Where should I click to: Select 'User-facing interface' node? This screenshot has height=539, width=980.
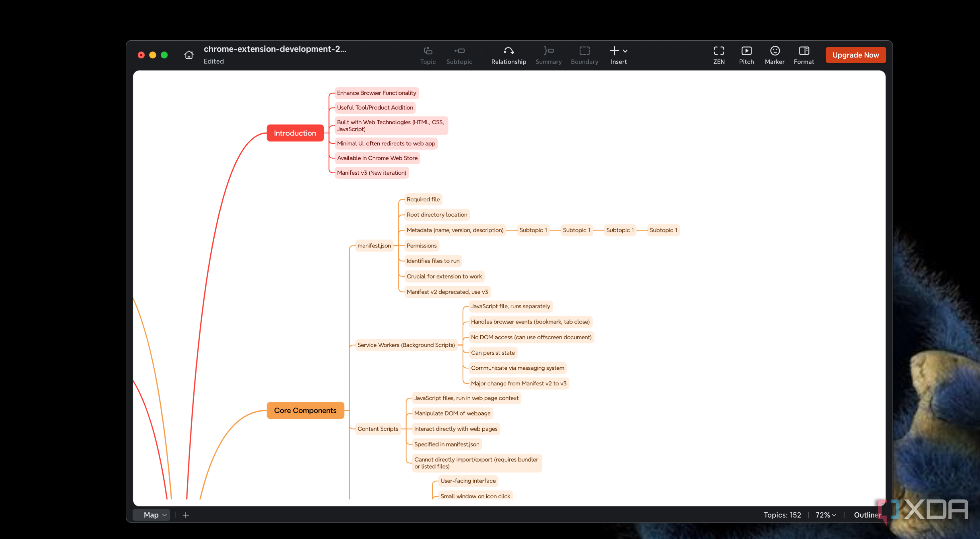click(468, 481)
